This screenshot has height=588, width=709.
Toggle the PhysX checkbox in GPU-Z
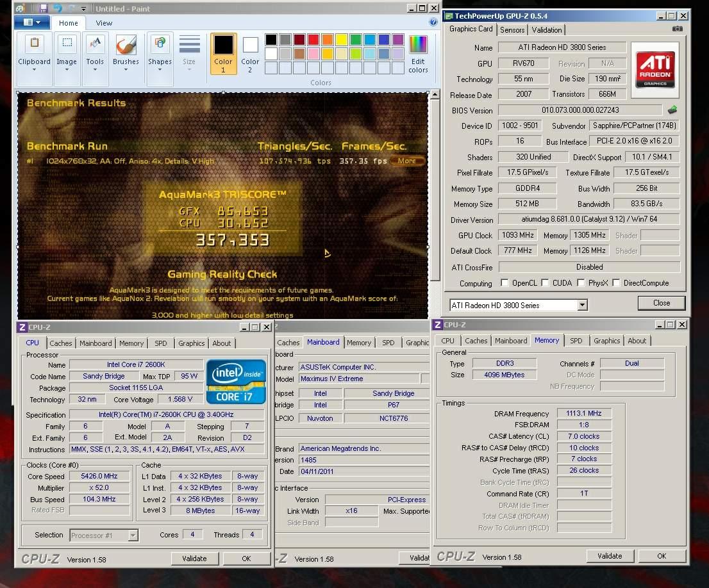click(581, 283)
